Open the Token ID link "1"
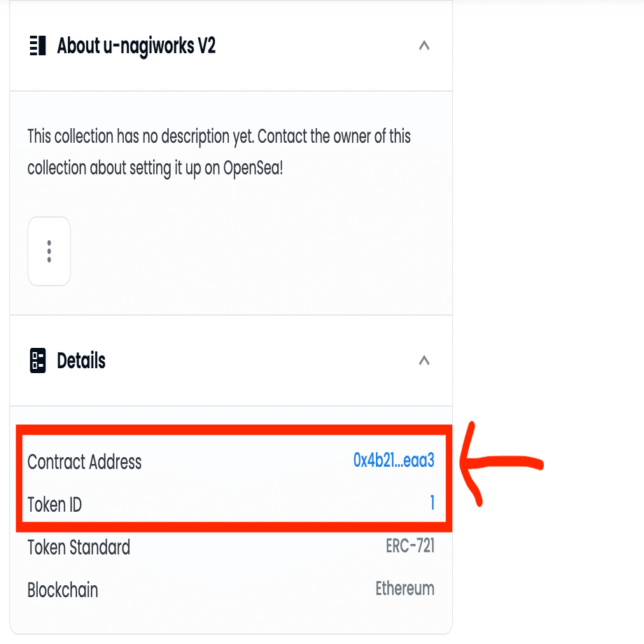644x644 pixels. point(432,503)
